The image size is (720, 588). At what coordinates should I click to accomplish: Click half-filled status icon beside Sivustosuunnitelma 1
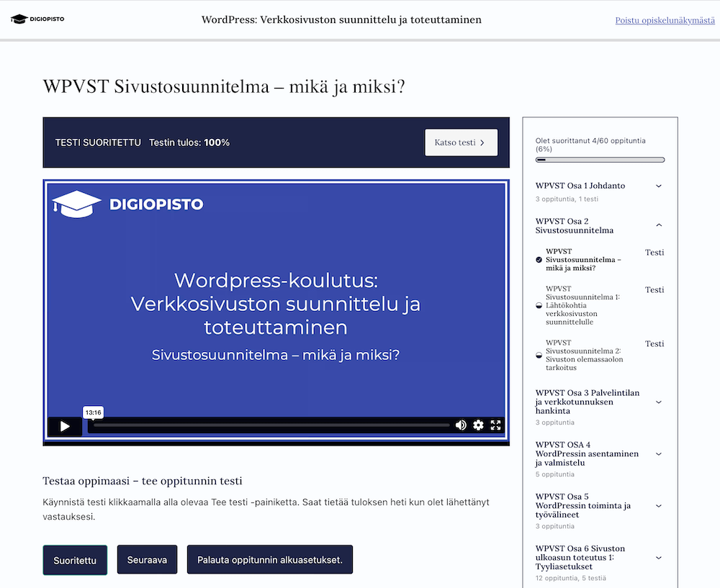pyautogui.click(x=539, y=305)
